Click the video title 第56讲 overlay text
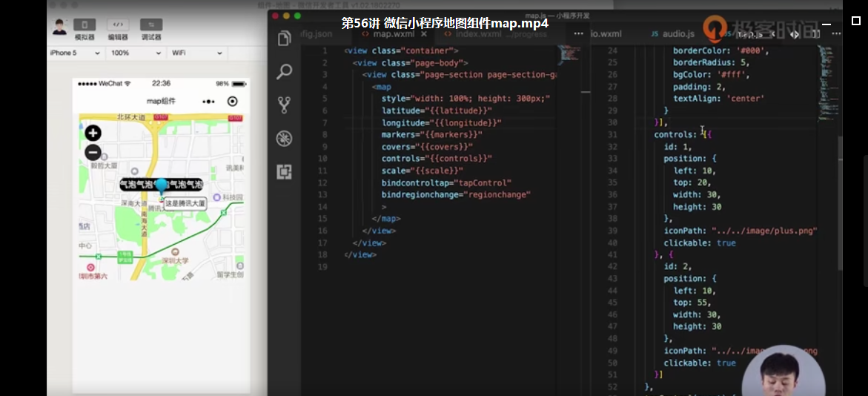Image resolution: width=868 pixels, height=396 pixels. (x=445, y=24)
